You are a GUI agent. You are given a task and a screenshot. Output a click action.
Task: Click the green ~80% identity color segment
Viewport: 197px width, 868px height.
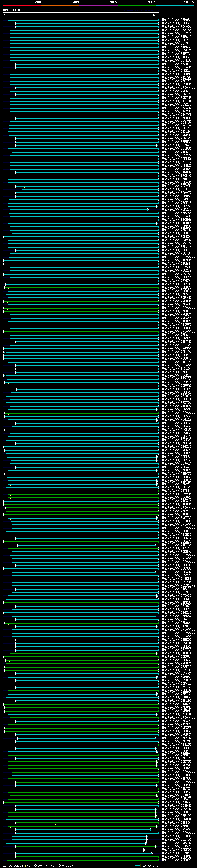(x=137, y=6)
